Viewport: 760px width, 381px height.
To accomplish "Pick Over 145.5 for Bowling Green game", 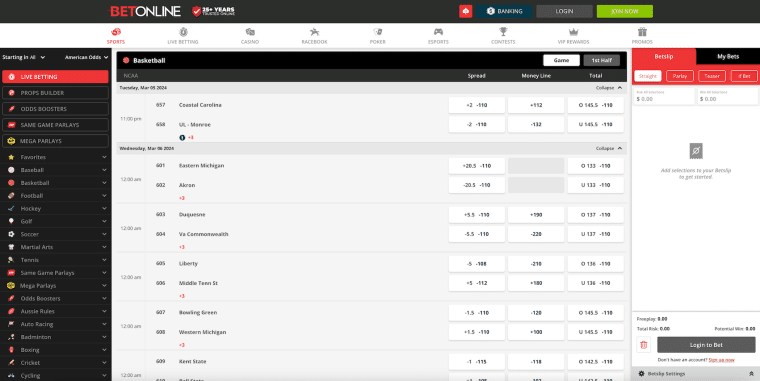I will (x=596, y=313).
